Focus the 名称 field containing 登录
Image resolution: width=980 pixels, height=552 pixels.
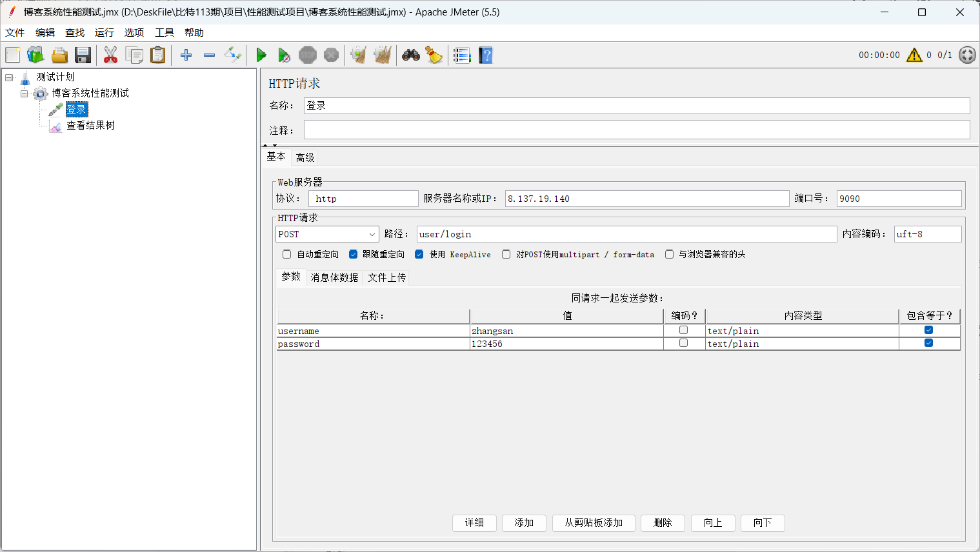pyautogui.click(x=637, y=106)
